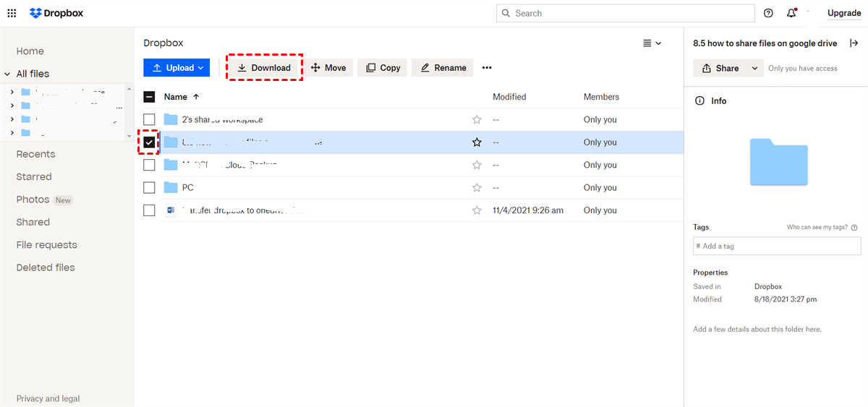Star the PC folder
868x407 pixels.
(x=477, y=188)
